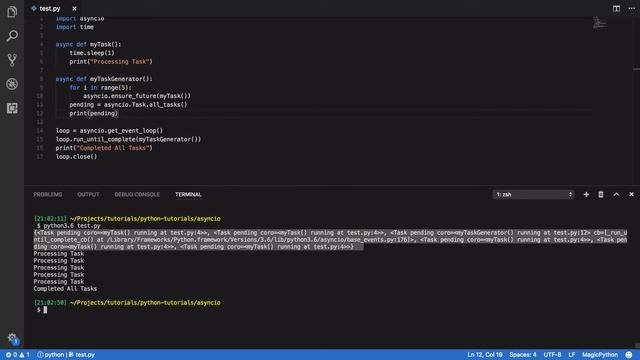Click the 'for i in range(5):' line
The width and height of the screenshot is (640, 360).
(100, 87)
